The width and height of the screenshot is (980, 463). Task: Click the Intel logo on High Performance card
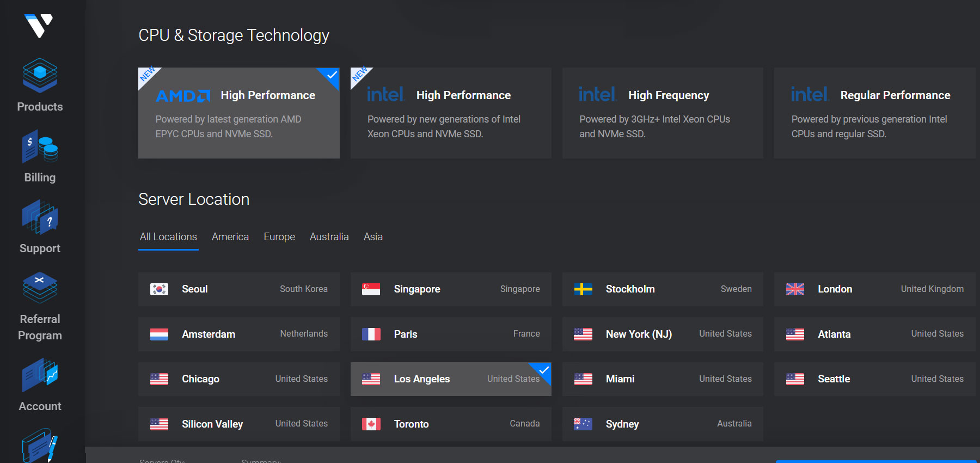(385, 95)
